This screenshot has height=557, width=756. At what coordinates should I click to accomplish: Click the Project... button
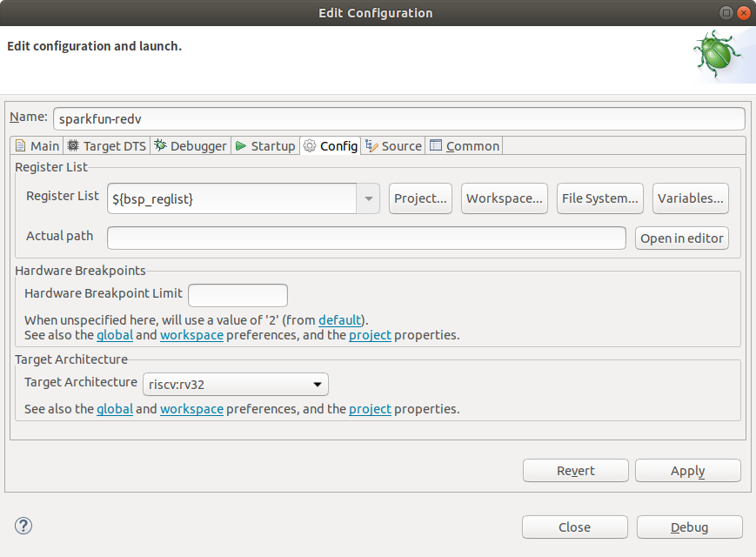pos(421,198)
